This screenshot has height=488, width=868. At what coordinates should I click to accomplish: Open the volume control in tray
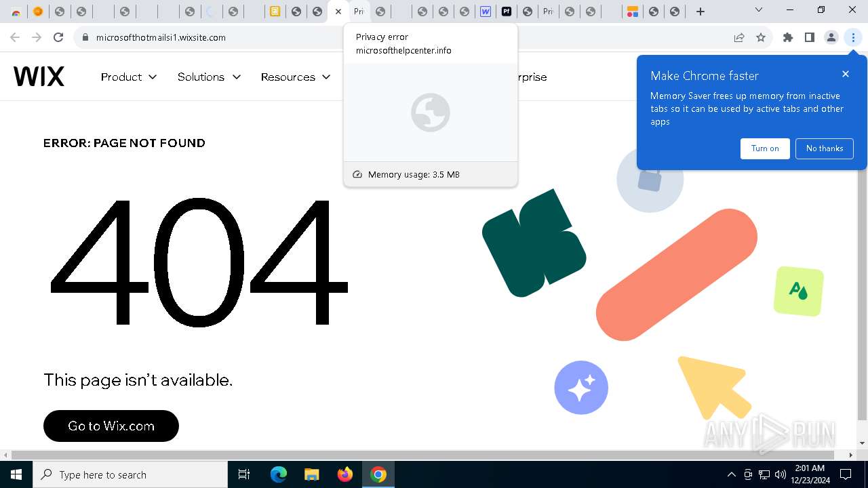pos(781,474)
